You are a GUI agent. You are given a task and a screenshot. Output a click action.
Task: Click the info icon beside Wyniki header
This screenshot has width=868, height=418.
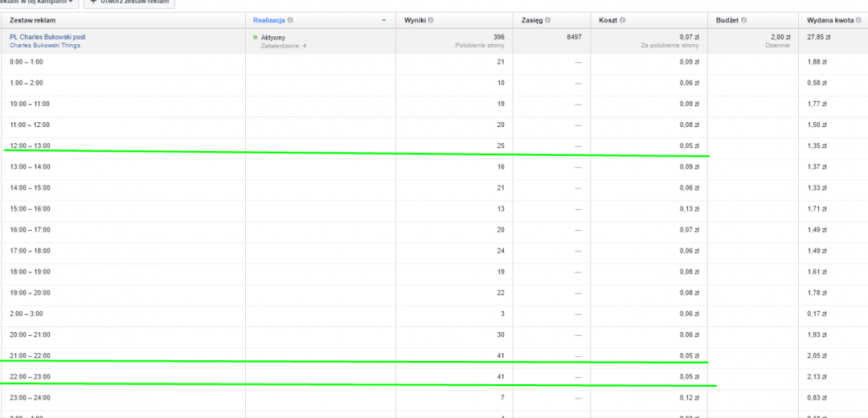(x=431, y=19)
